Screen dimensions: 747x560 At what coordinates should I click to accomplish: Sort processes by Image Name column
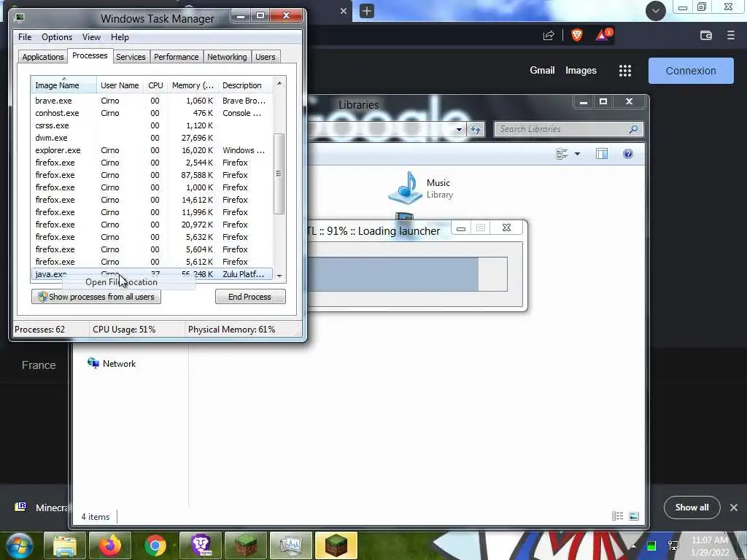pos(64,85)
